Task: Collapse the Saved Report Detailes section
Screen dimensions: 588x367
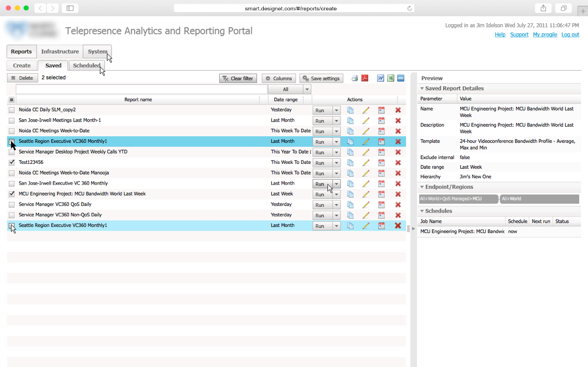Action: pos(422,89)
